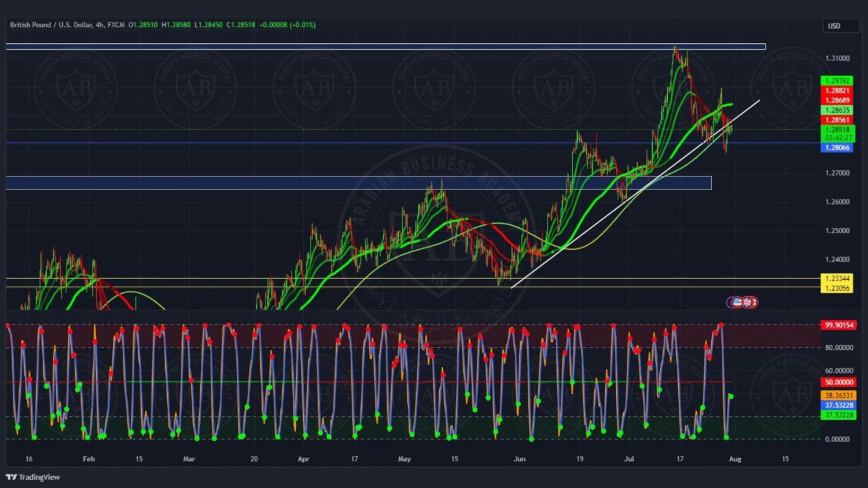Screen dimensions: 868x488
Task: Open the TradingView logo link
Action: pyautogui.click(x=33, y=477)
